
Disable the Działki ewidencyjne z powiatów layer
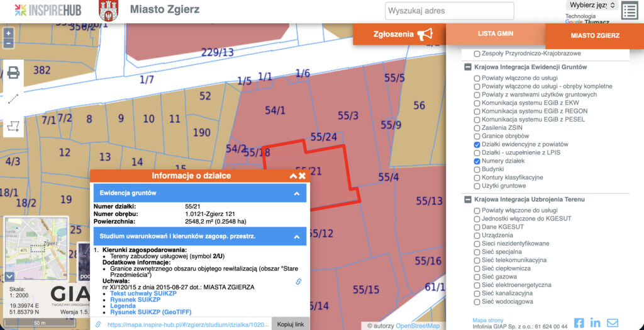click(477, 145)
